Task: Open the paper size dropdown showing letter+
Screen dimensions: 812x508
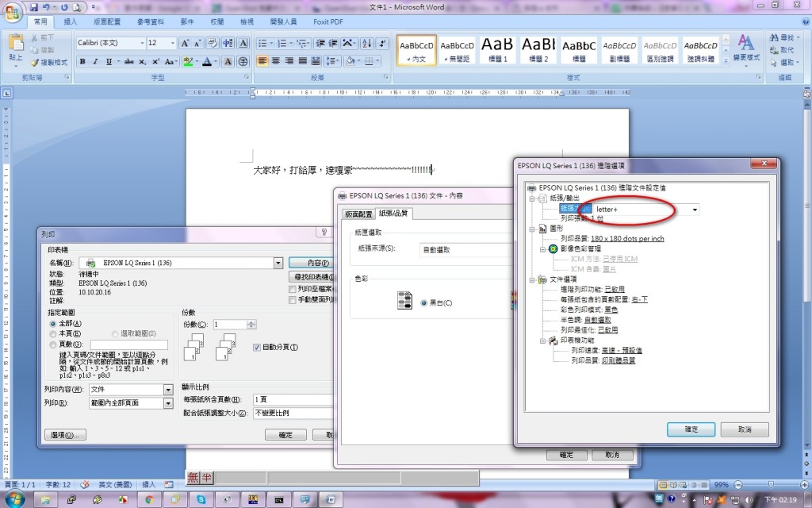Action: (x=695, y=210)
